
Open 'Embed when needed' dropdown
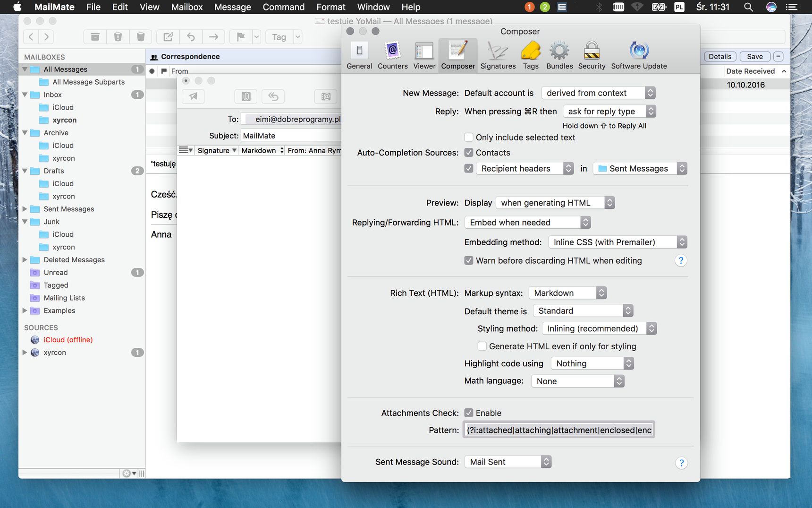pyautogui.click(x=527, y=223)
